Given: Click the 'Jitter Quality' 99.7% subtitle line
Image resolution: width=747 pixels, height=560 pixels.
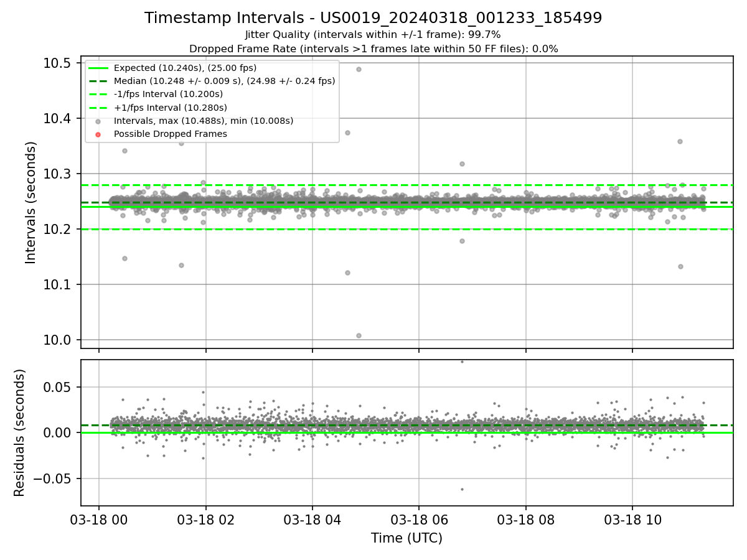Looking at the screenshot, I should point(374,35).
